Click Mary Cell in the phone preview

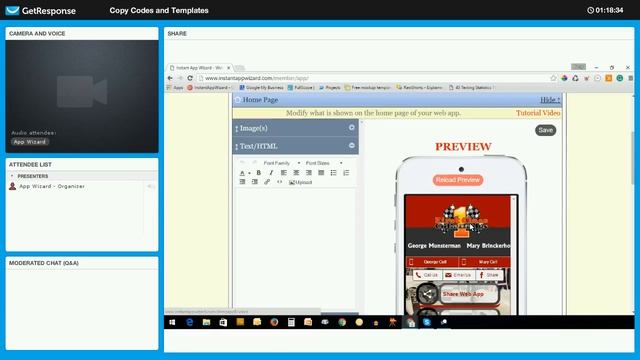(484, 262)
